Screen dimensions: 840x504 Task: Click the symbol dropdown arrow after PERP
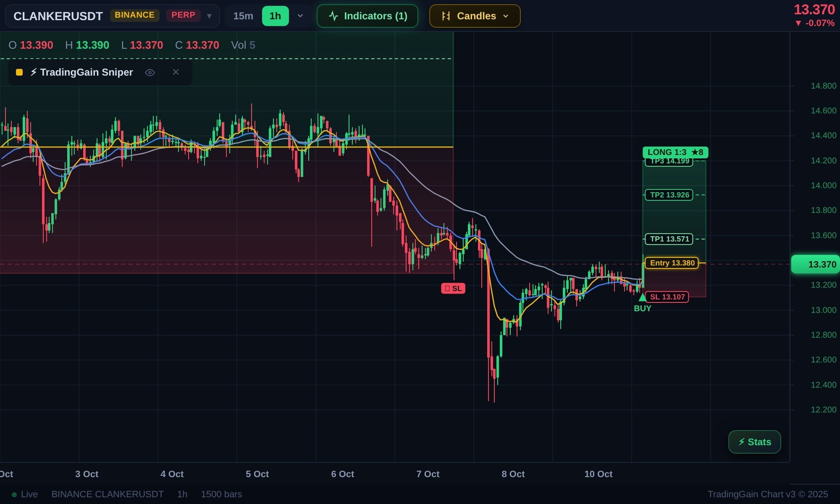pos(209,16)
